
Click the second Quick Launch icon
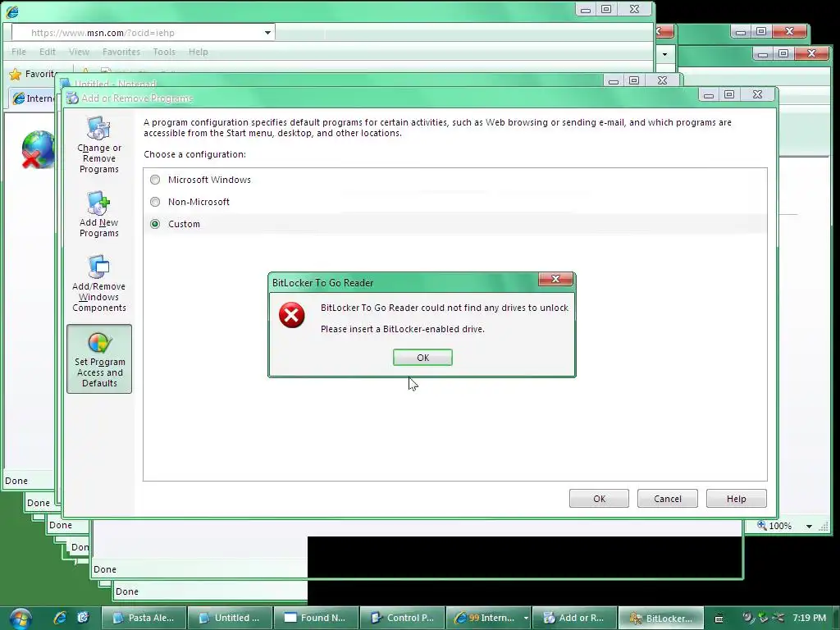click(x=83, y=618)
